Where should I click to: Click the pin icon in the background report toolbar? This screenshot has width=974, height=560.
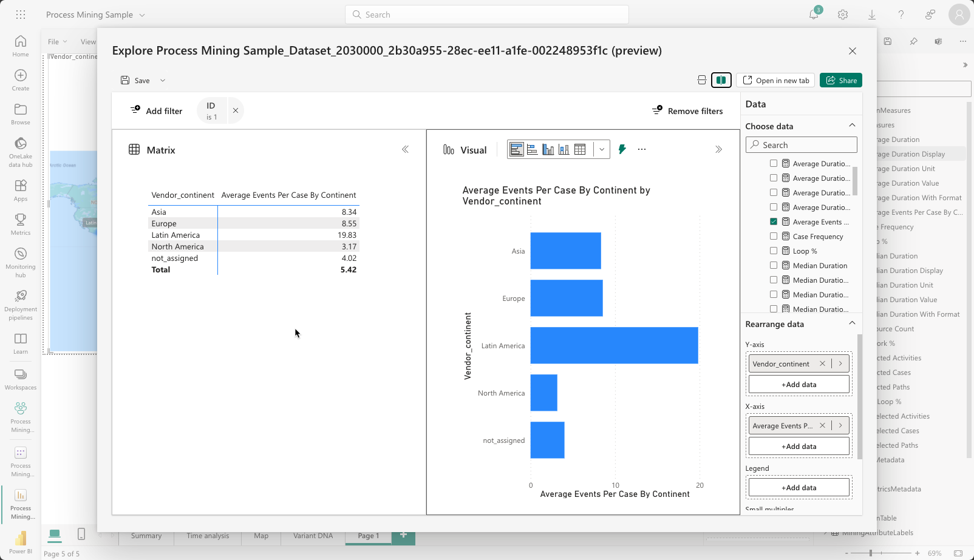pyautogui.click(x=913, y=41)
